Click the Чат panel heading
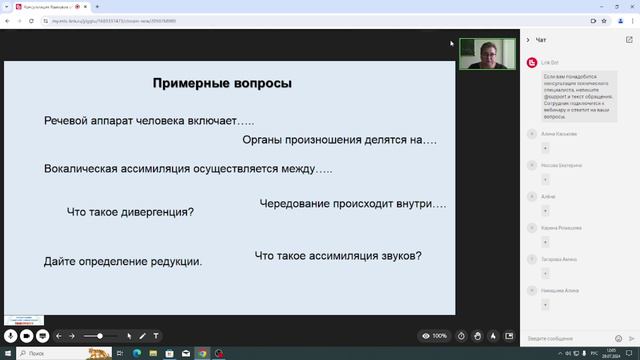 point(541,40)
